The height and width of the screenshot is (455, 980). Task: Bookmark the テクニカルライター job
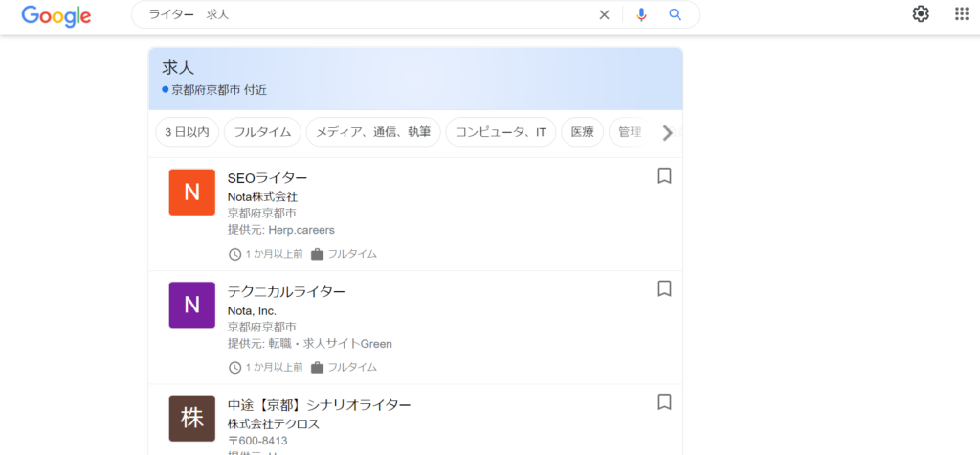[x=664, y=288]
